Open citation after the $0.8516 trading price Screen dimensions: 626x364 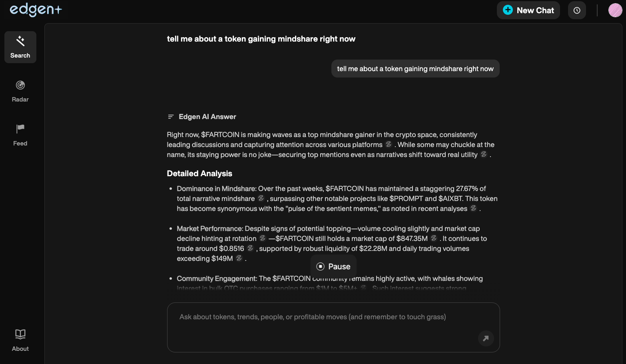click(x=250, y=248)
